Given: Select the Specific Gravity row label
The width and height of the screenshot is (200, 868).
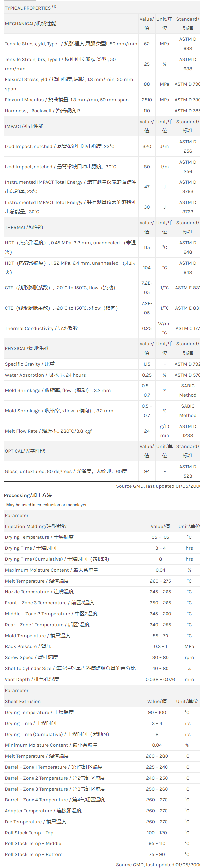Looking at the screenshot, I should tap(30, 364).
